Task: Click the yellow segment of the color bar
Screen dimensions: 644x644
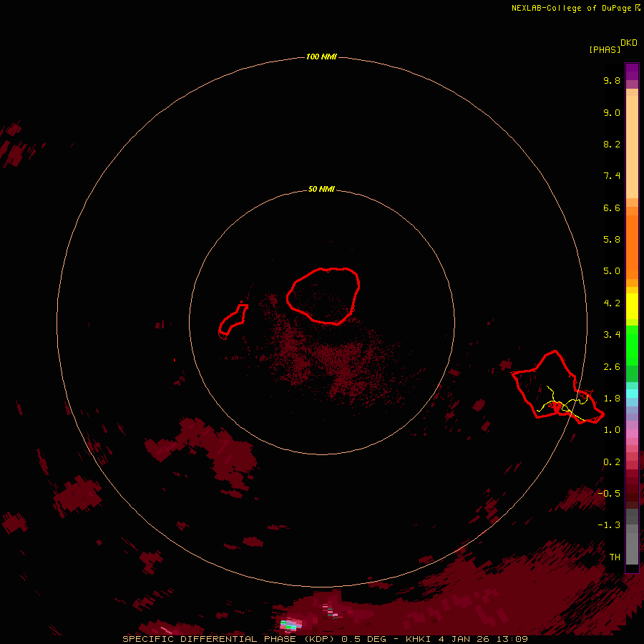Action: pyautogui.click(x=632, y=306)
